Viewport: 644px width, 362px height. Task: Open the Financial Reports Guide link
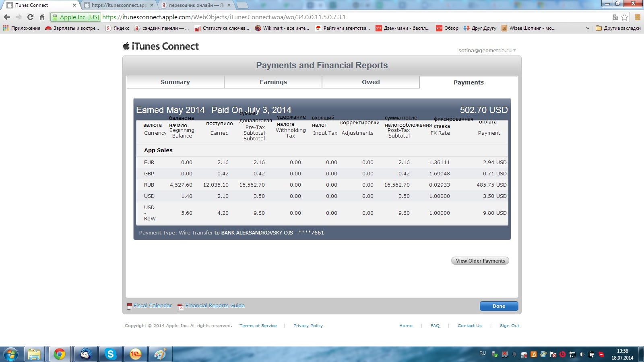click(x=215, y=306)
